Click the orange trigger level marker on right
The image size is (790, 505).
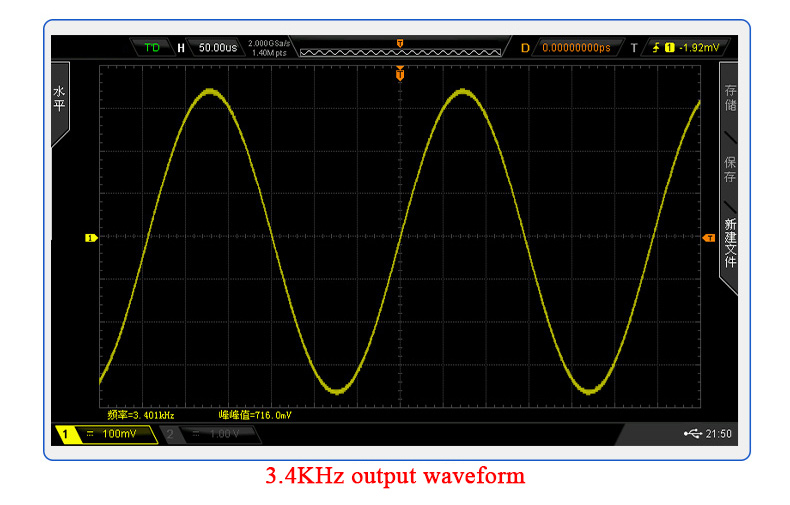click(709, 238)
